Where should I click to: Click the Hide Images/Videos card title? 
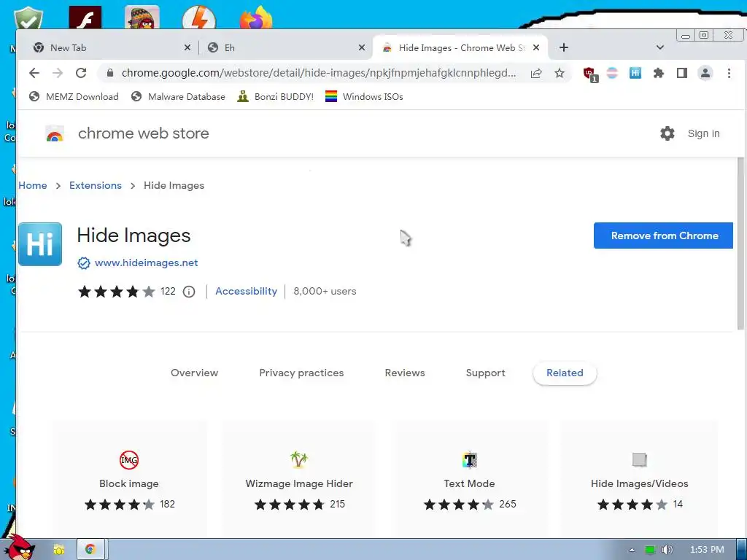pyautogui.click(x=639, y=483)
